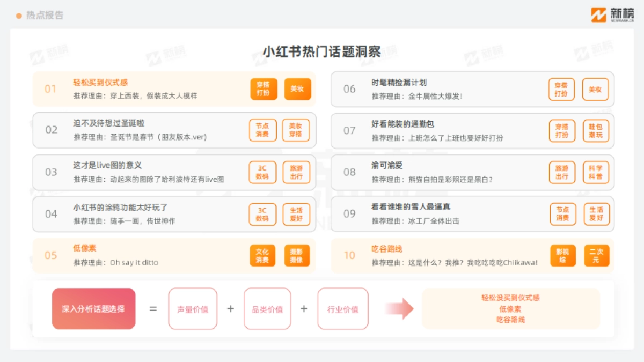
Task: Select the 鞋包潮玩 tag on topic 07
Action: point(596,130)
